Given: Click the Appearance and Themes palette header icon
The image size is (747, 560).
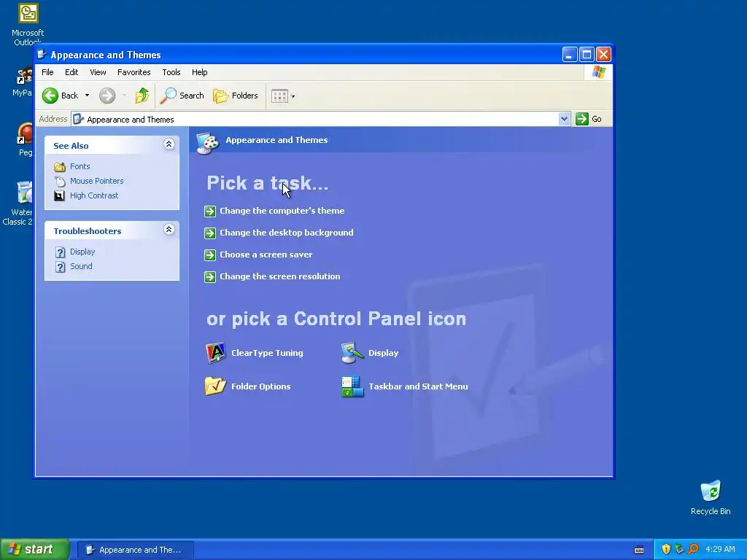Looking at the screenshot, I should pos(207,142).
